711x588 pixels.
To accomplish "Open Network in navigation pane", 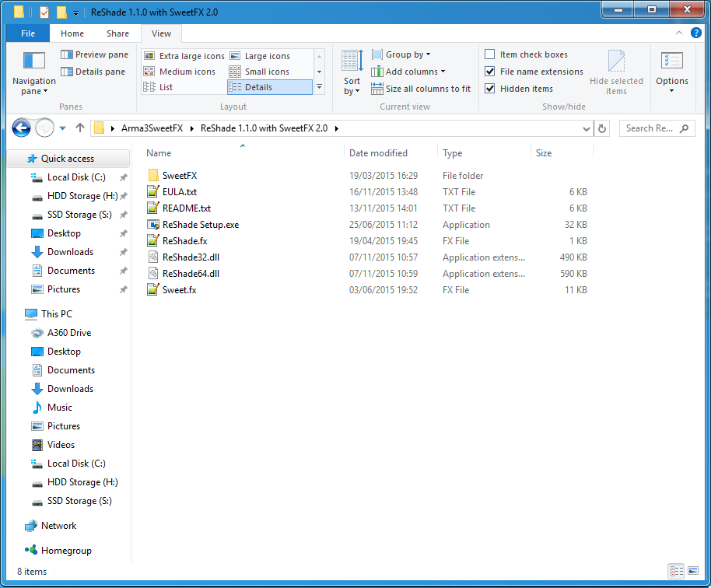I will (58, 526).
